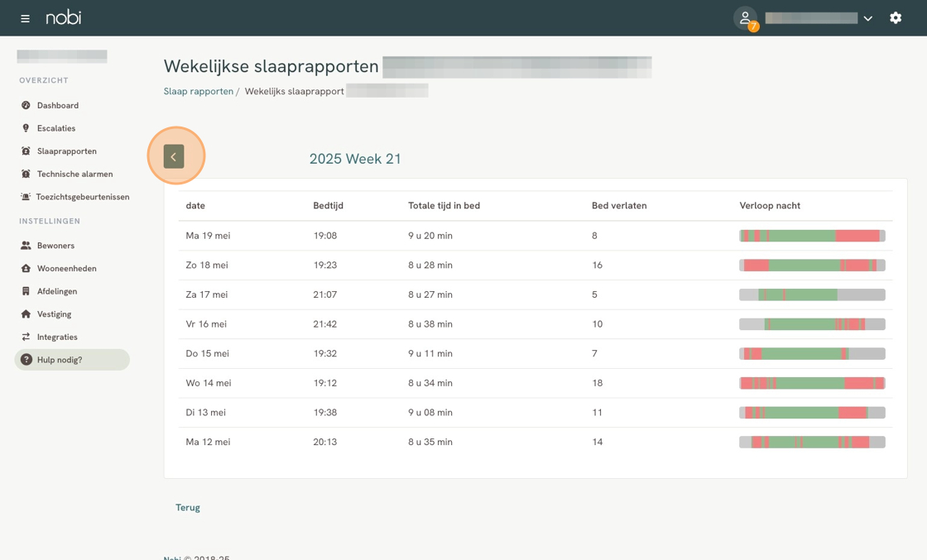The height and width of the screenshot is (560, 927).
Task: Open the Afdelingen section
Action: (56, 291)
